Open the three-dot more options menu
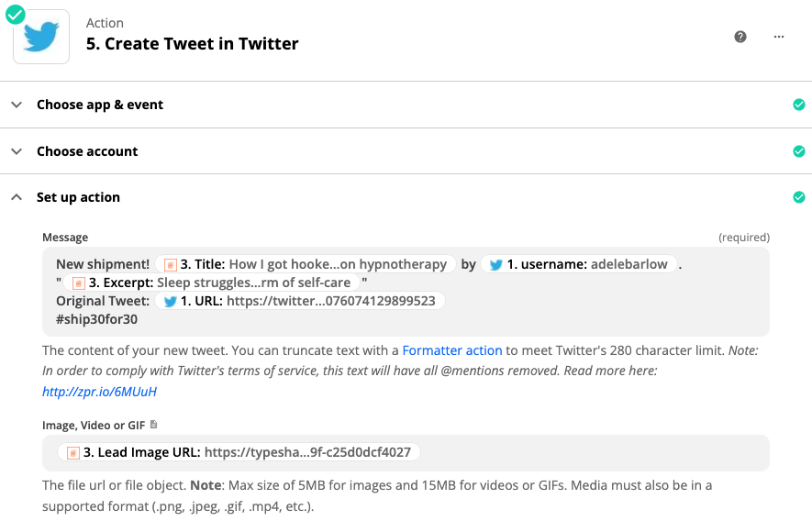812x521 pixels. (x=778, y=37)
